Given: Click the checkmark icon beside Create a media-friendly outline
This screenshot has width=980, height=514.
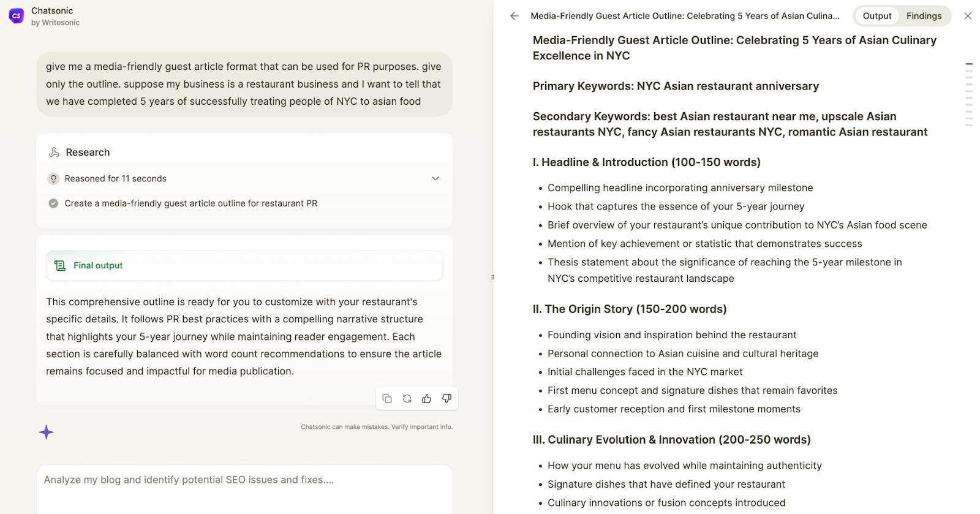Looking at the screenshot, I should tap(53, 203).
